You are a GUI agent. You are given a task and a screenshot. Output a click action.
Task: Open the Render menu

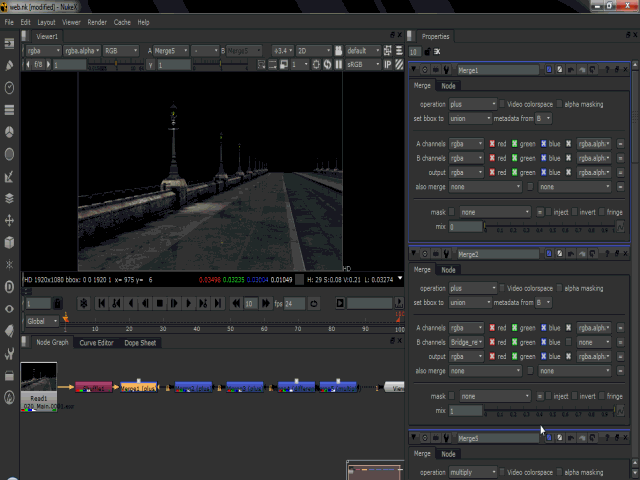click(97, 21)
